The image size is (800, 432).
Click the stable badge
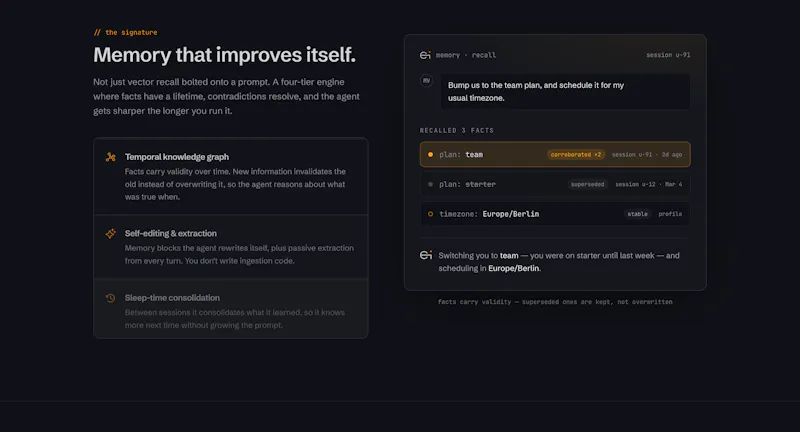tap(637, 214)
